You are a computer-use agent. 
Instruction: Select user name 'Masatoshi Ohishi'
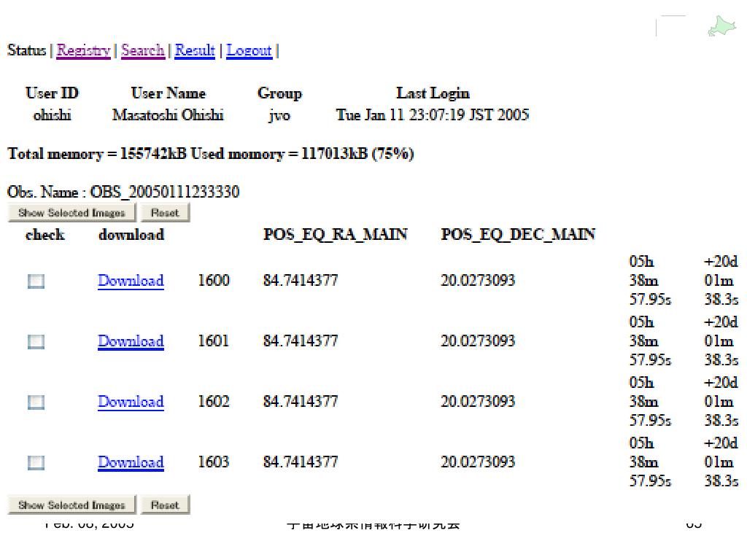[x=168, y=114]
